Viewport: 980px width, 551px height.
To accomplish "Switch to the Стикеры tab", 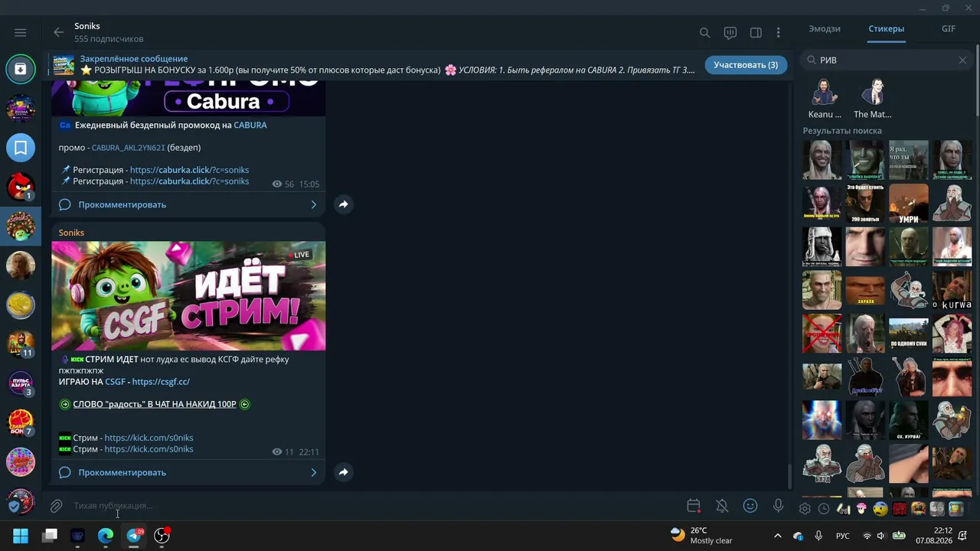I will [887, 28].
